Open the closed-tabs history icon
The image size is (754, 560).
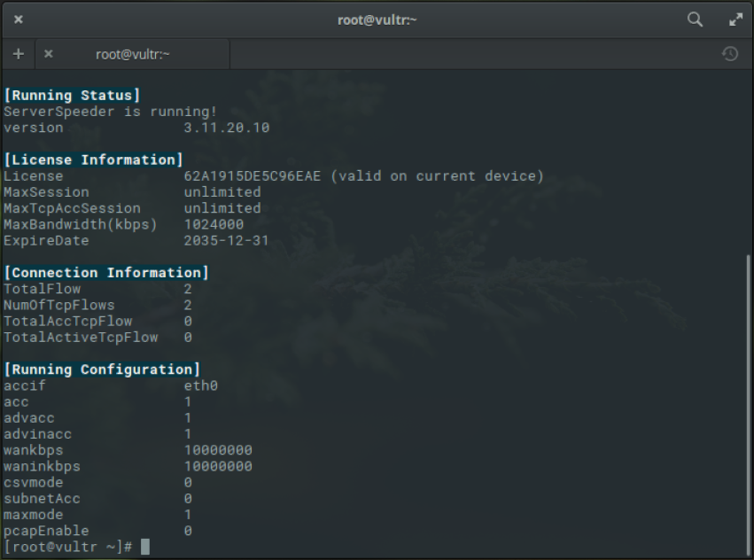730,54
